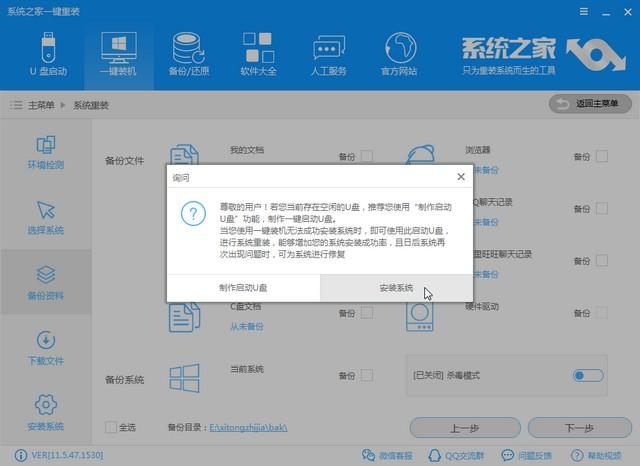Click 上一步 button
The width and height of the screenshot is (640, 466).
click(465, 428)
